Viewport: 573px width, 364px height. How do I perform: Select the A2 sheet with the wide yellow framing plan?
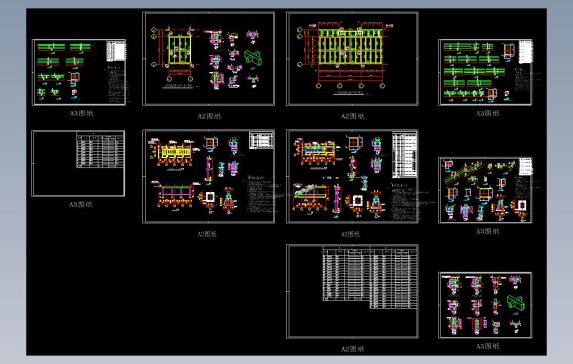pos(352,59)
